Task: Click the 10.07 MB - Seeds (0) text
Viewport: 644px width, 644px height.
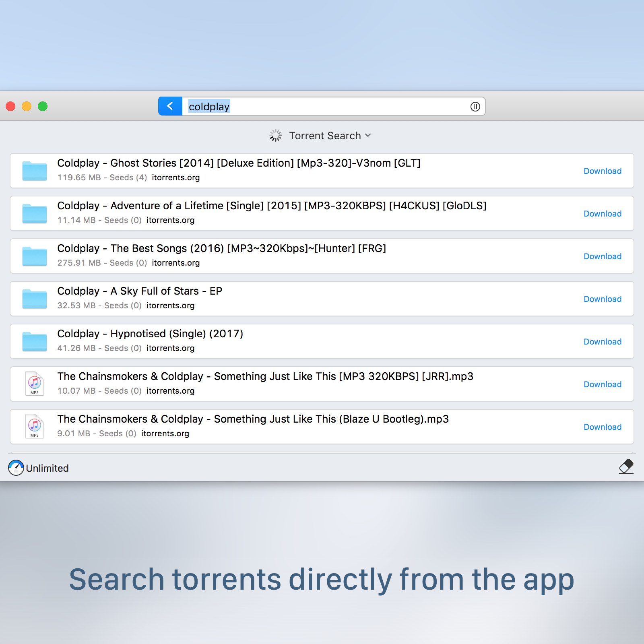Action: 99,391
